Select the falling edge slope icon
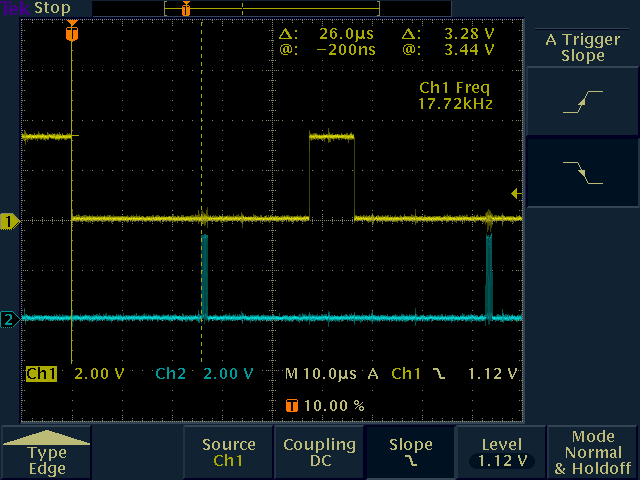640x480 pixels. tap(582, 173)
